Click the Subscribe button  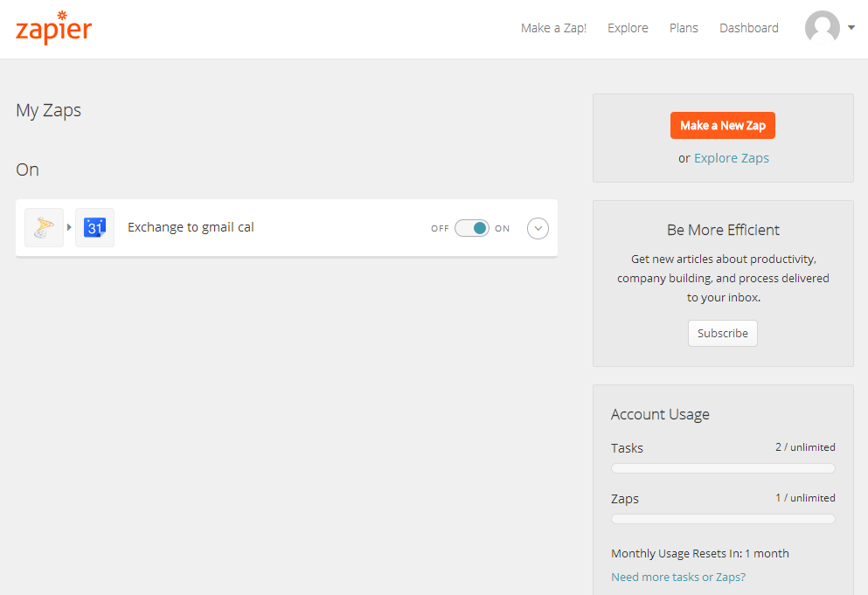(x=722, y=333)
